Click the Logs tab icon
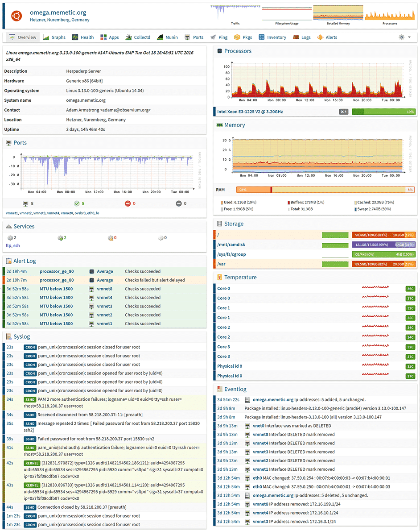This screenshot has height=531, width=420. click(296, 37)
